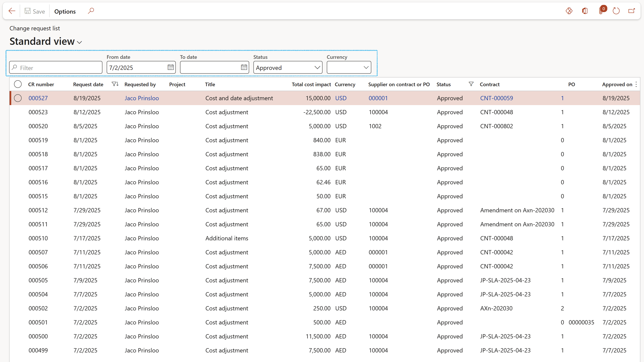The image size is (644, 362).
Task: Click the refresh page icon
Action: pyautogui.click(x=616, y=11)
